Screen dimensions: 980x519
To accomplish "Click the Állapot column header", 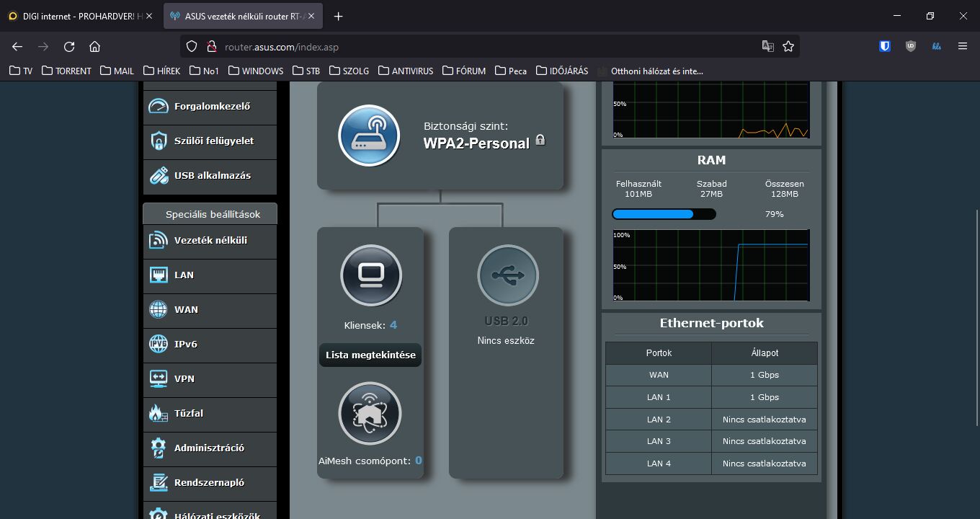I will pos(765,353).
